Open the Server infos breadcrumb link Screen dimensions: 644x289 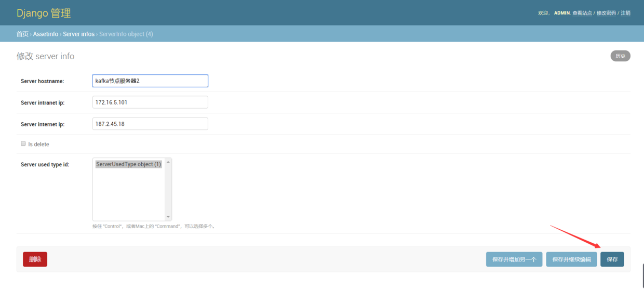78,34
